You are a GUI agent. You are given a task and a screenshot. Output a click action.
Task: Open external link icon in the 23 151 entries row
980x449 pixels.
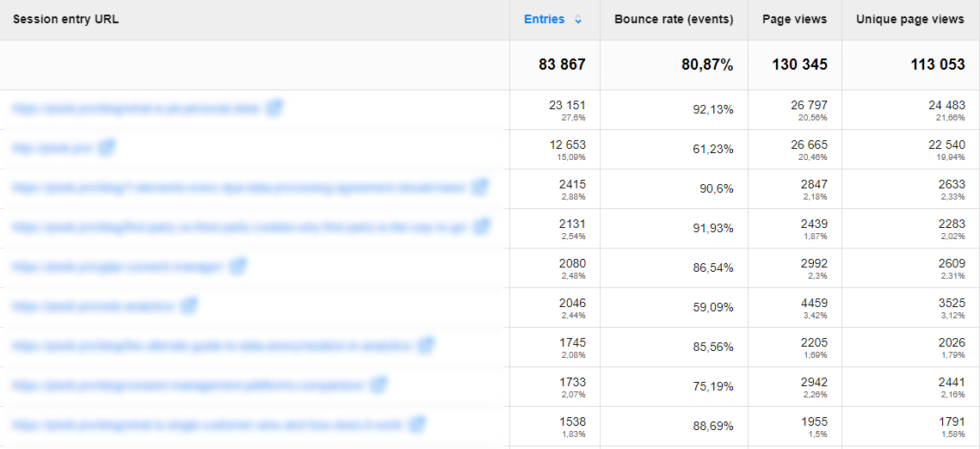[x=274, y=108]
